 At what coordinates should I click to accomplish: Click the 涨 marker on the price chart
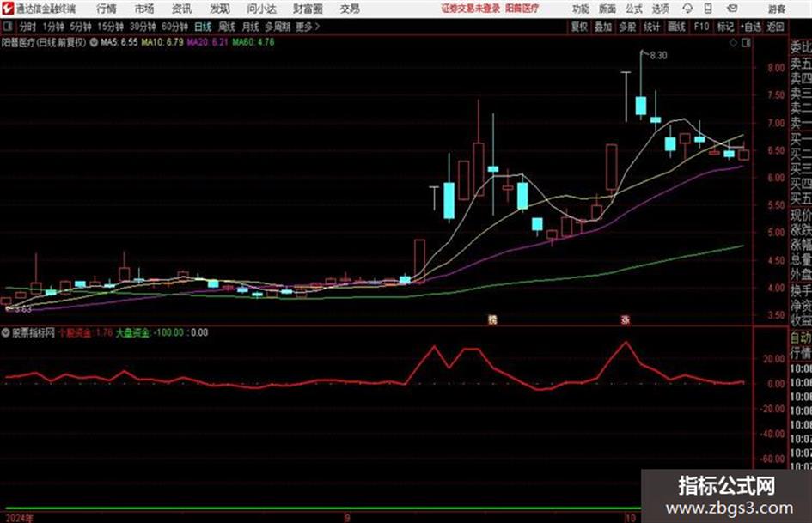pos(626,319)
